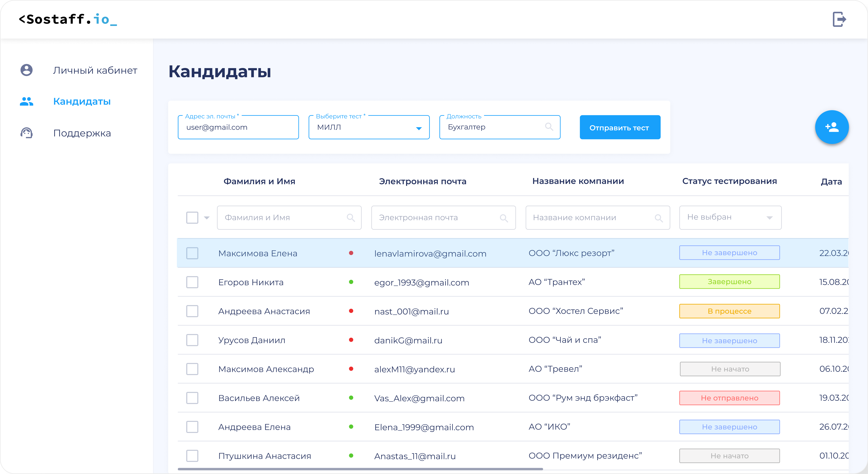Viewport: 868px width, 474px height.
Task: Click search icon in Фамилия и Имя filter
Action: click(x=351, y=218)
